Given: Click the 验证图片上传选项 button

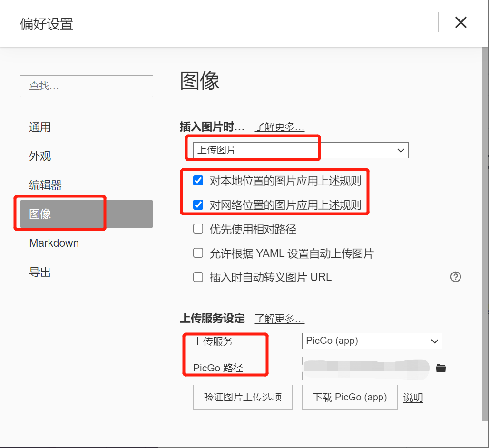Looking at the screenshot, I should (x=243, y=397).
